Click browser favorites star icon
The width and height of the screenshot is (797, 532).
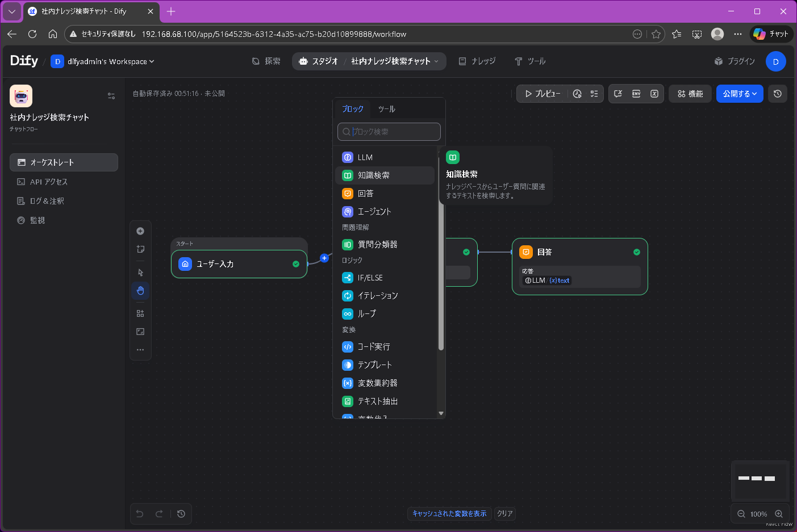tap(656, 34)
